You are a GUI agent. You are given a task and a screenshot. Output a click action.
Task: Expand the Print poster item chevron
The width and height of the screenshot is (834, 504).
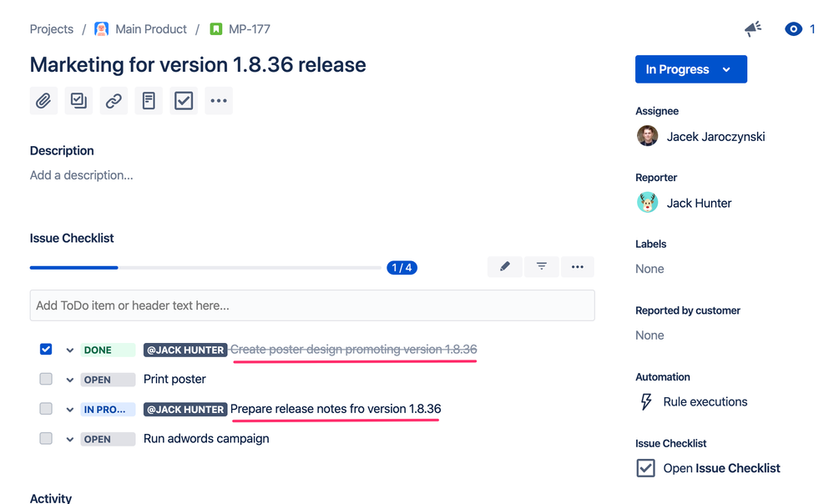pos(69,379)
